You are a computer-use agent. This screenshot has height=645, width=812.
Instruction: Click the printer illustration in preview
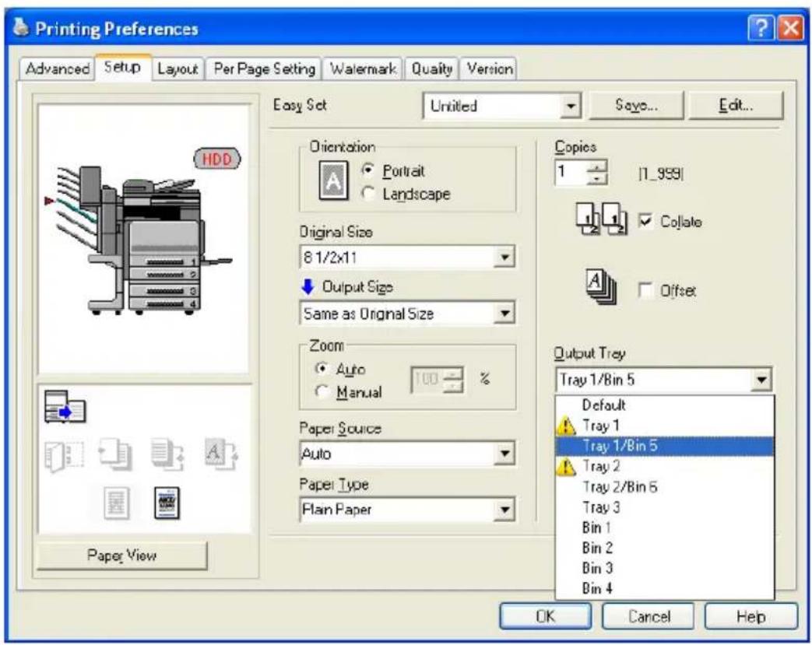(139, 240)
